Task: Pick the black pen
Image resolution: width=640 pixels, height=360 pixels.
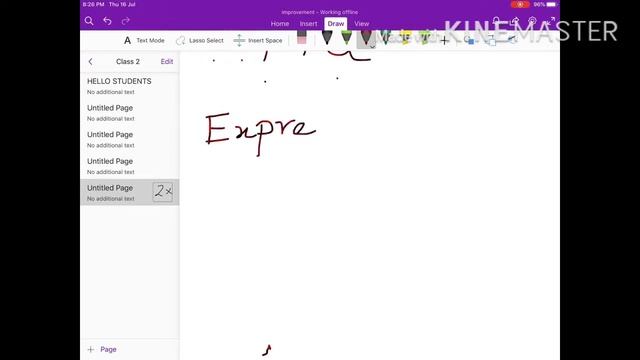Action: click(327, 38)
